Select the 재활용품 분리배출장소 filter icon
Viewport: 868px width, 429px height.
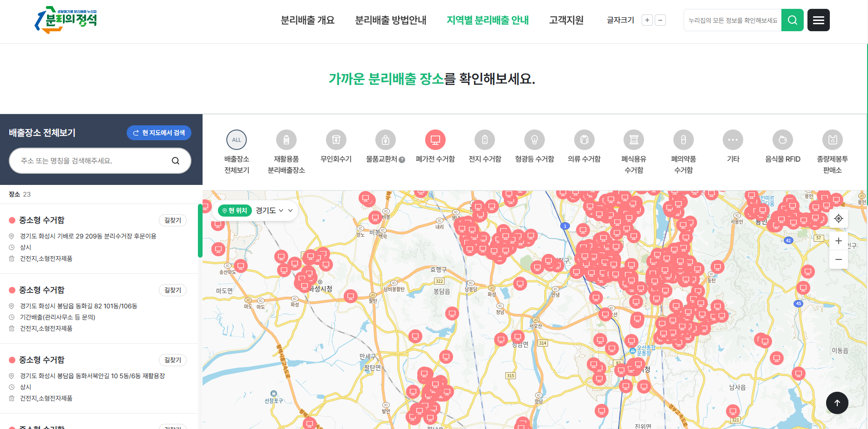(286, 140)
